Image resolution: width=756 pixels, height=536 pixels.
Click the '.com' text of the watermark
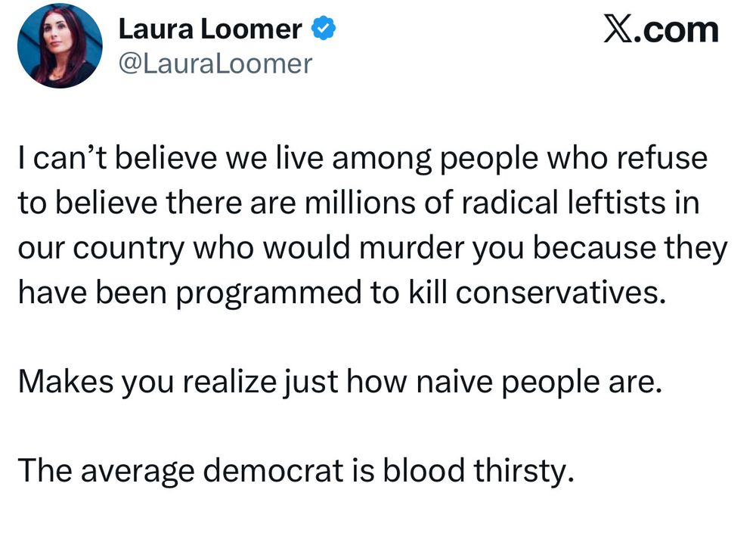pos(677,31)
